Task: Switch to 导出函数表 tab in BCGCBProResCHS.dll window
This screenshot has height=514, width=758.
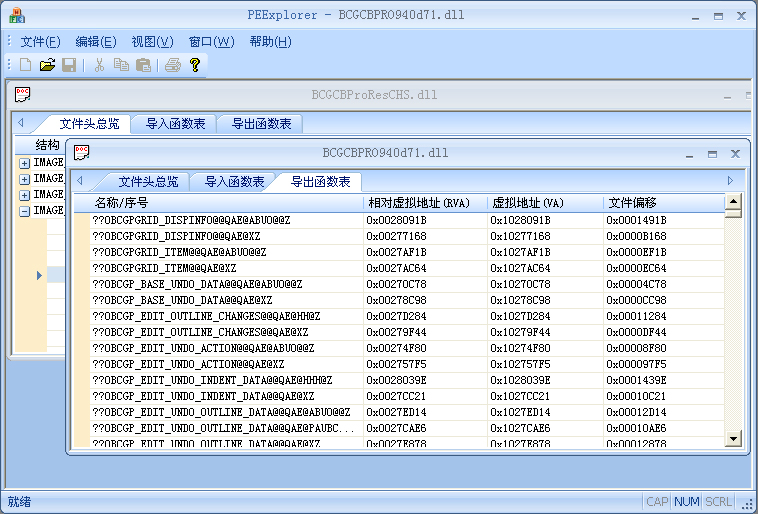Action: pyautogui.click(x=262, y=124)
